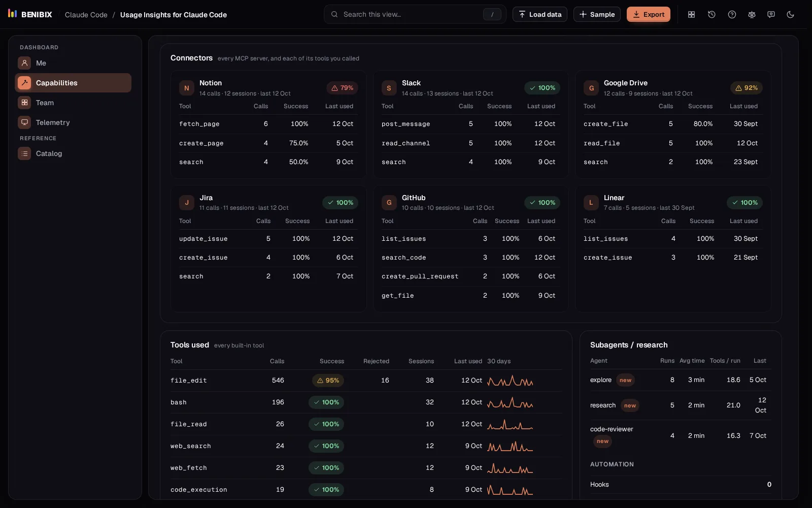The image size is (812, 508).
Task: Click the create_page row in Notion
Action: click(268, 143)
